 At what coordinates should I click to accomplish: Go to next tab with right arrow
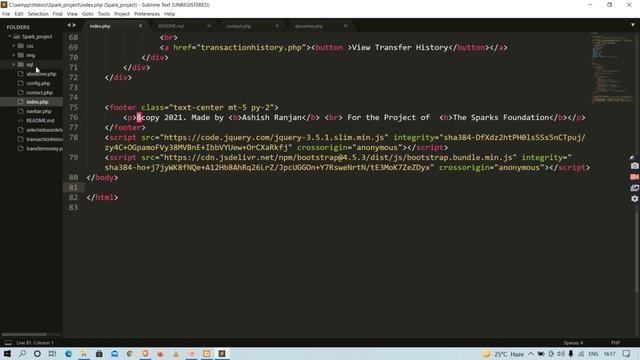(x=74, y=25)
